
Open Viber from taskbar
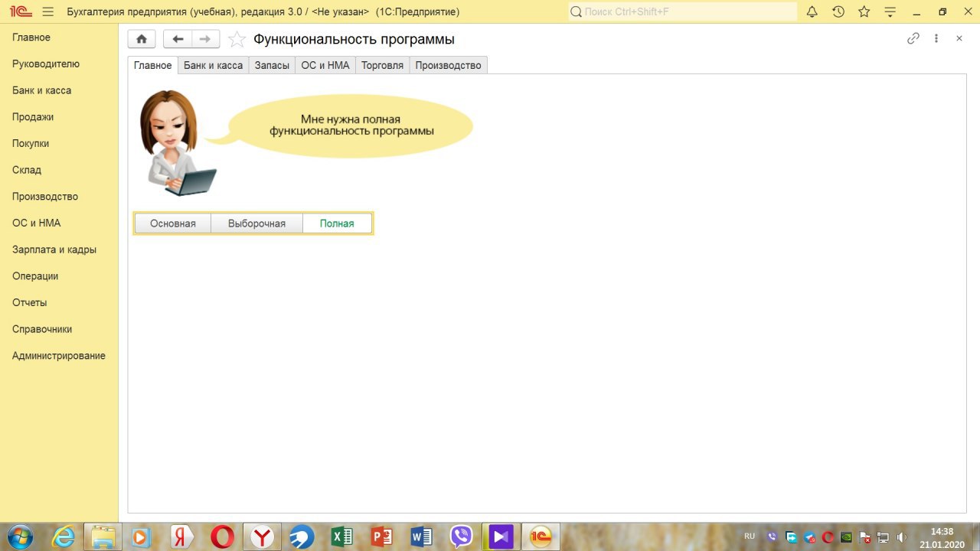[x=461, y=536]
